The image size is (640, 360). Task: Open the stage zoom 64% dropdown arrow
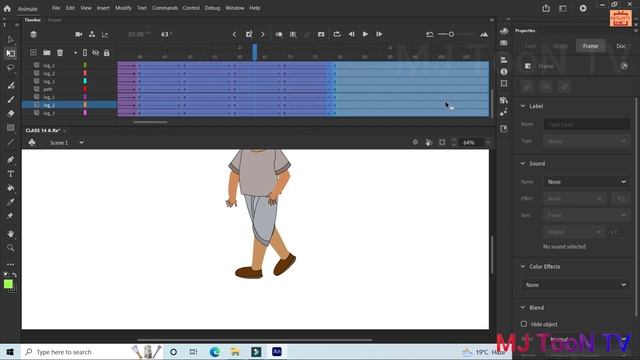(488, 142)
